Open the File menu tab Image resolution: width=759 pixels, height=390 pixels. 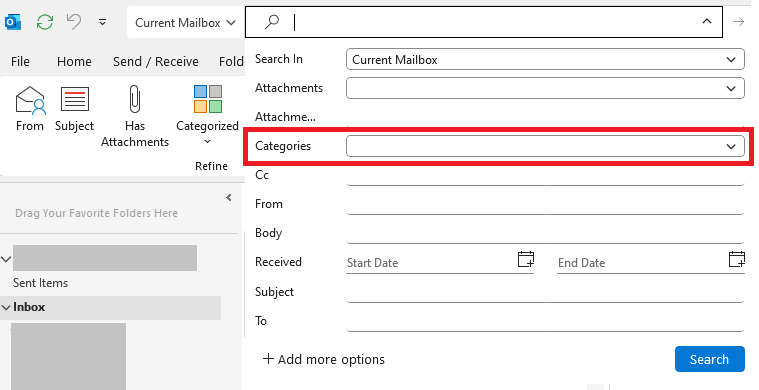[x=20, y=61]
